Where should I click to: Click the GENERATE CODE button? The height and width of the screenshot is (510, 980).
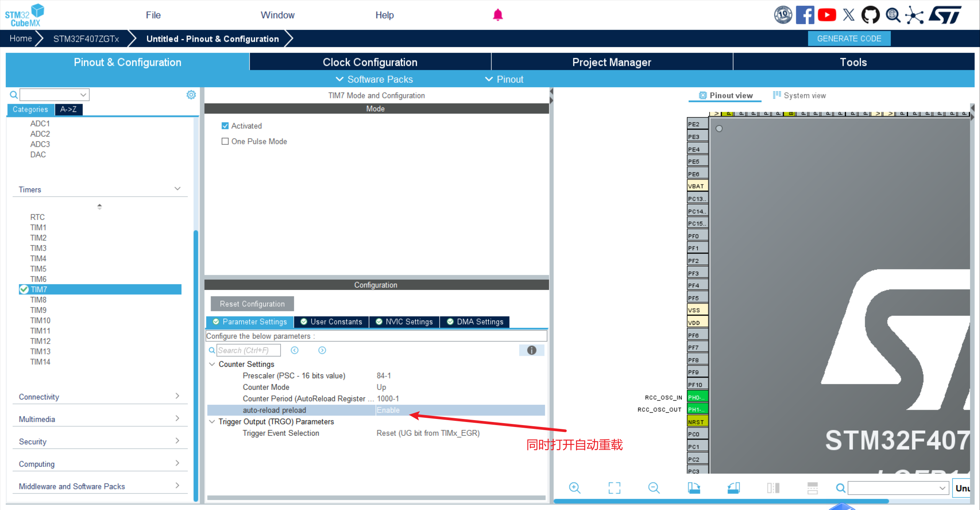pyautogui.click(x=849, y=39)
